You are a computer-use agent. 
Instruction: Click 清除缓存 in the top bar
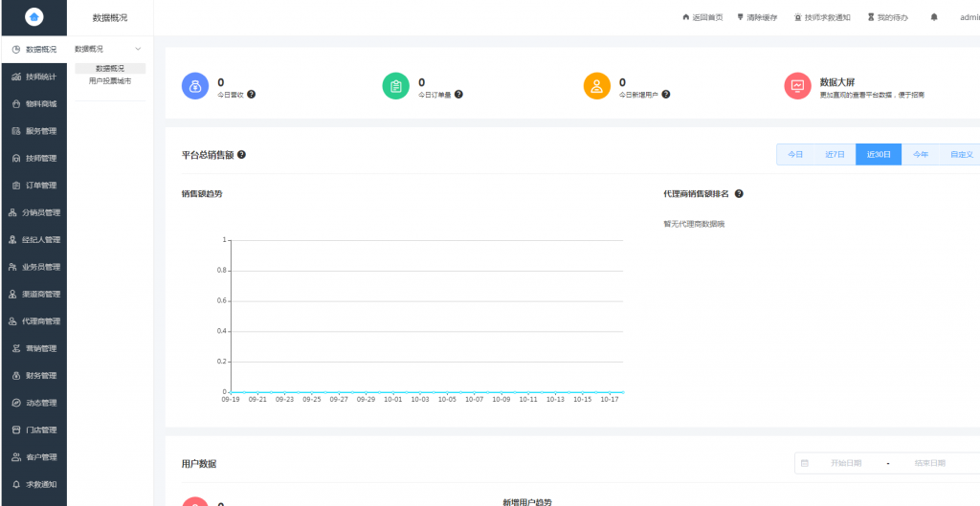[758, 17]
